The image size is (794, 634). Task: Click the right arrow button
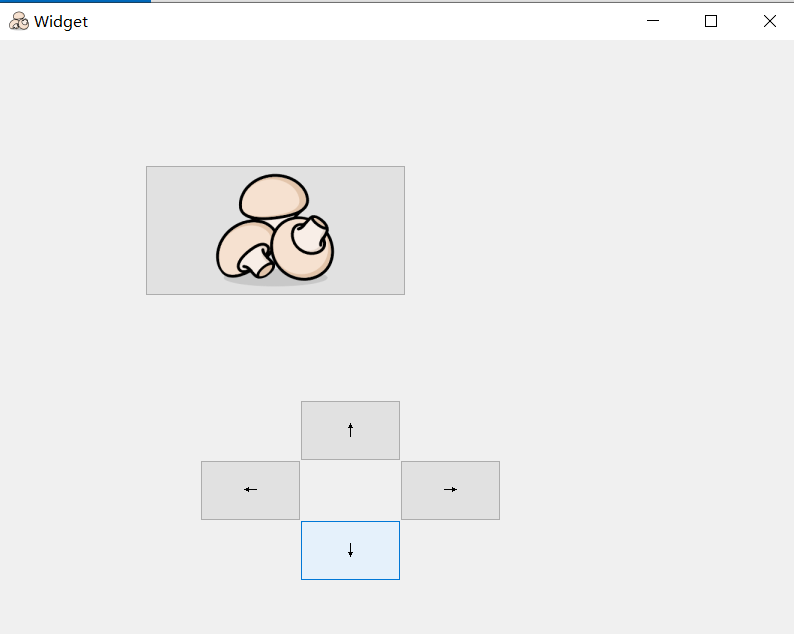(451, 490)
